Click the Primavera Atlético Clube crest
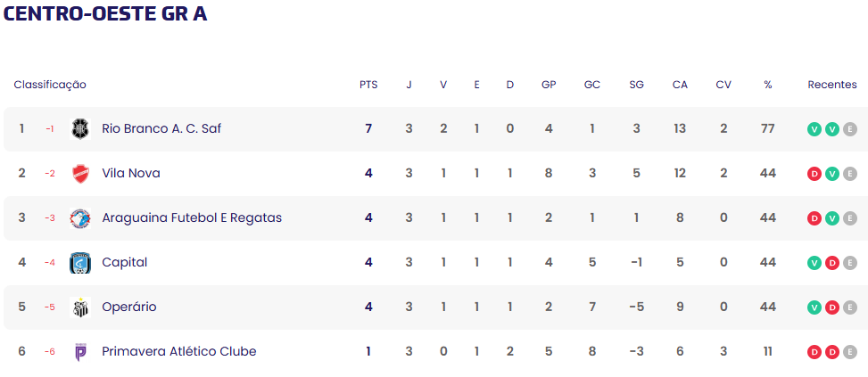 (80, 352)
